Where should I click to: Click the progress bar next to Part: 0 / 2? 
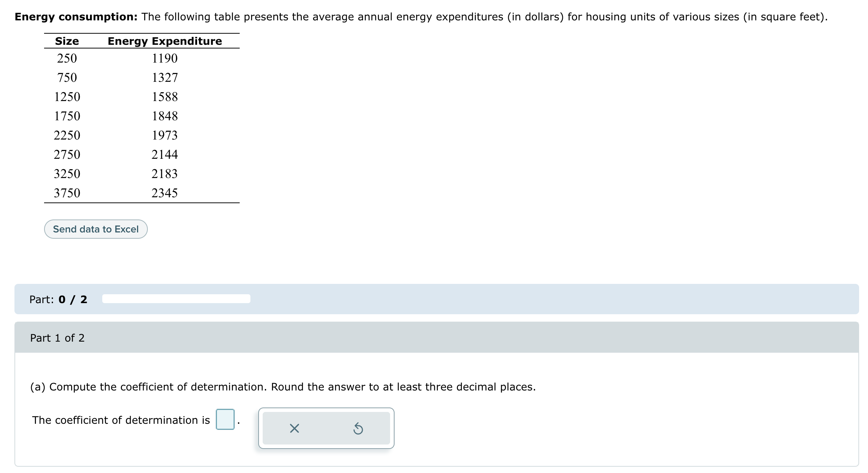coord(176,298)
